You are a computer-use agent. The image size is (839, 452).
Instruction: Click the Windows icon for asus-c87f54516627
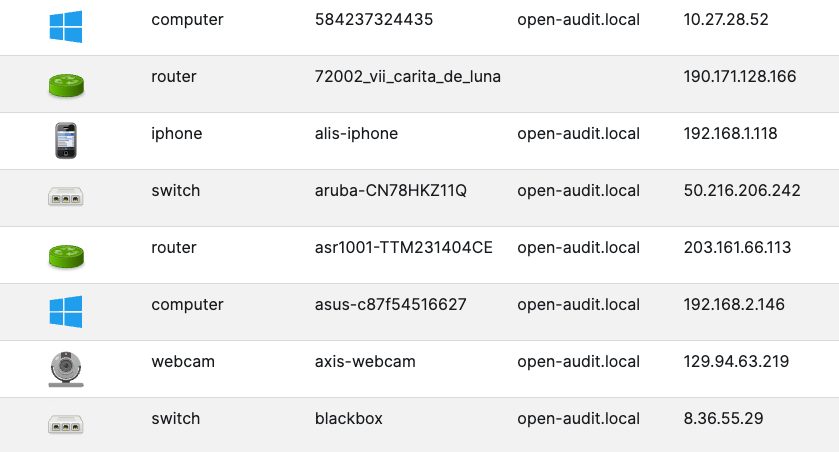[66, 312]
